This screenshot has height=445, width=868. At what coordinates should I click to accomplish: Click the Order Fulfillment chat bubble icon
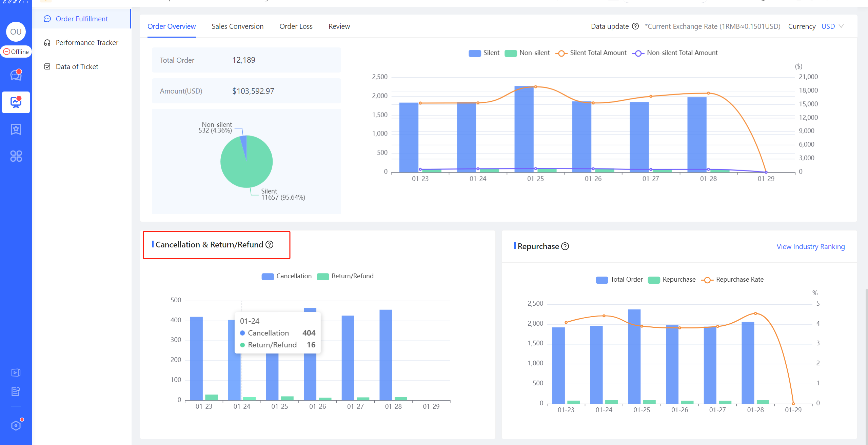coord(47,19)
